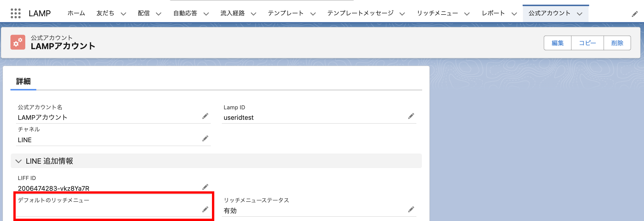Collapse the LINE 追加情報 section
The image size is (644, 221).
pyautogui.click(x=19, y=161)
